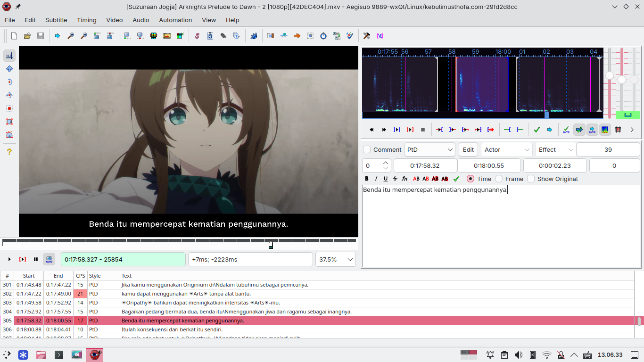Open the PtD style dropdown
Image resolution: width=644 pixels, height=362 pixels.
(430, 149)
